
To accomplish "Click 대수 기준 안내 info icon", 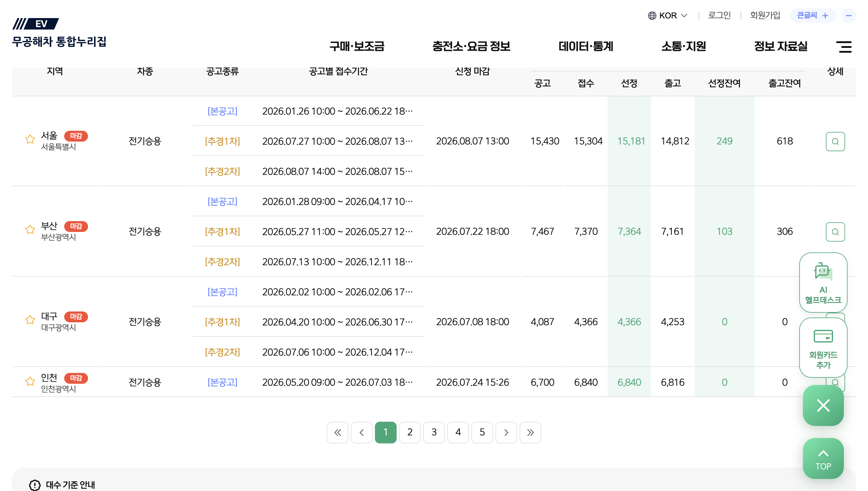I will (x=35, y=485).
